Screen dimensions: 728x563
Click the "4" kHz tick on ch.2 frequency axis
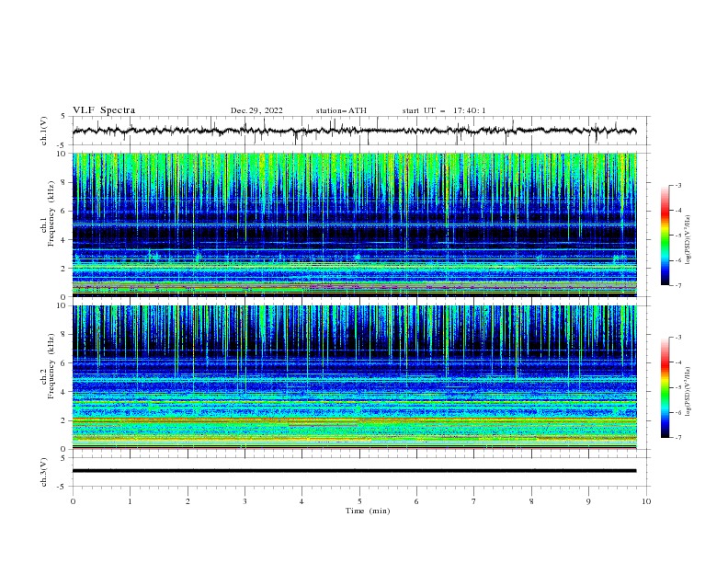(64, 392)
